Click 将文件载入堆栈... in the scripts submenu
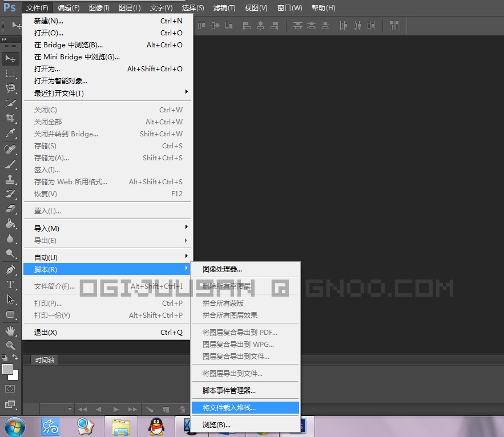The image size is (504, 437). 229,407
